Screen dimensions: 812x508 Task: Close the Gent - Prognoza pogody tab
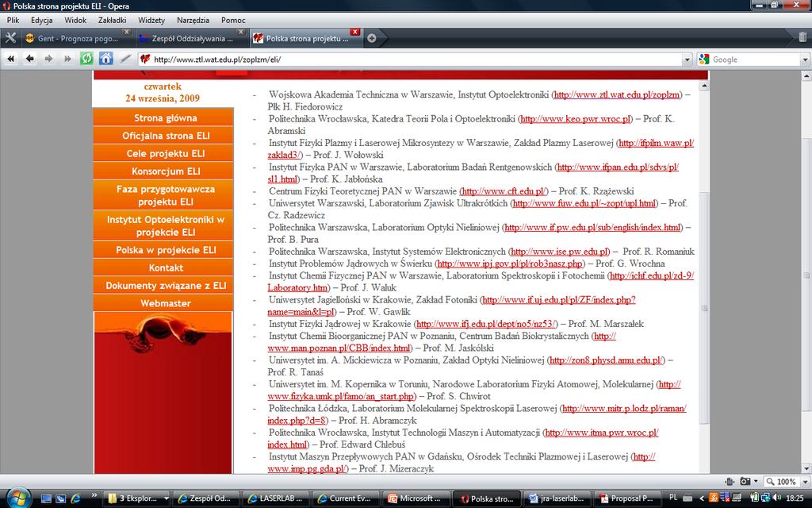coord(126,32)
